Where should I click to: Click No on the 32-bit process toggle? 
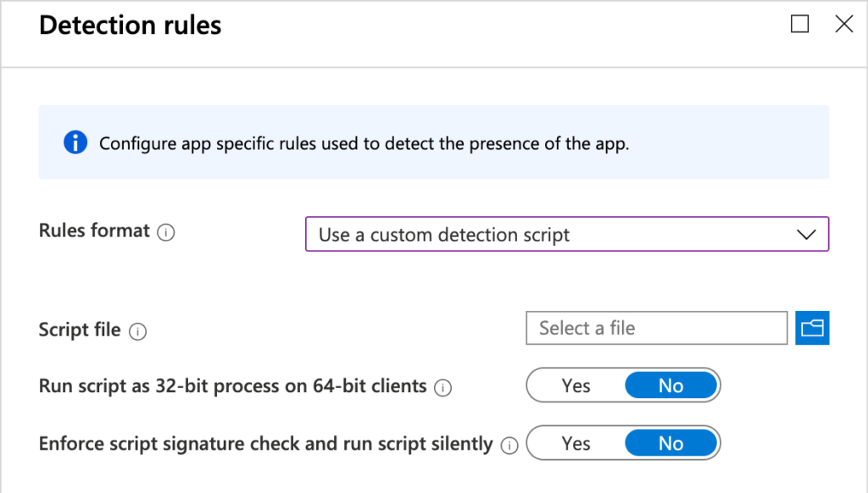click(x=671, y=385)
